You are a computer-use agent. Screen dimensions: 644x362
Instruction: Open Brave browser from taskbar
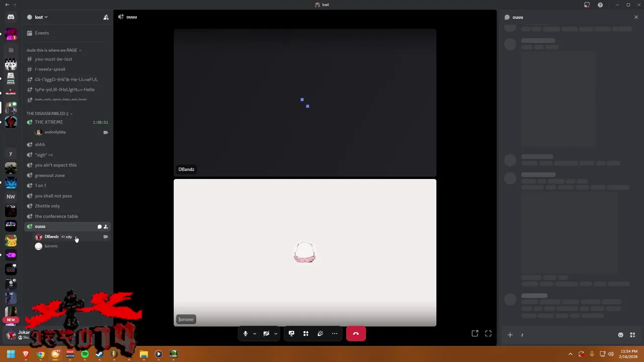pos(26,354)
